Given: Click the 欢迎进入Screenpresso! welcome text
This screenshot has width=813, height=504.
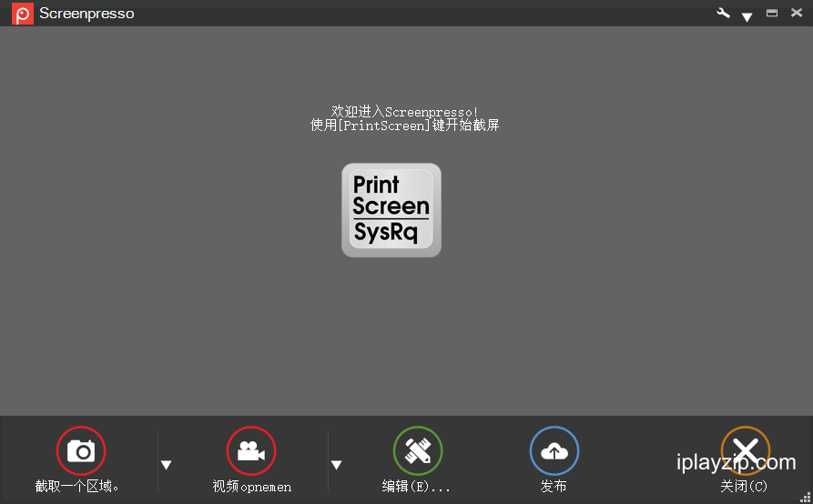Looking at the screenshot, I should pyautogui.click(x=405, y=111).
